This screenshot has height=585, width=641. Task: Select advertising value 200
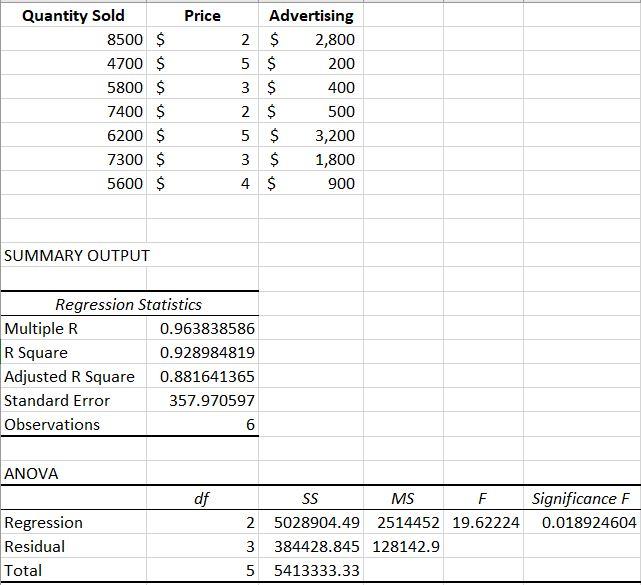coord(311,63)
